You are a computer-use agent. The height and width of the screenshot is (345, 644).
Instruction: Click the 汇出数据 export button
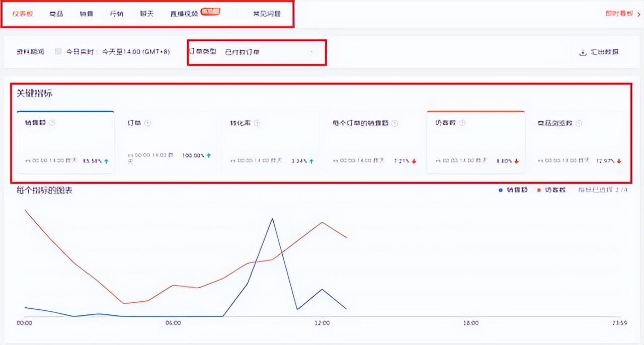(599, 52)
